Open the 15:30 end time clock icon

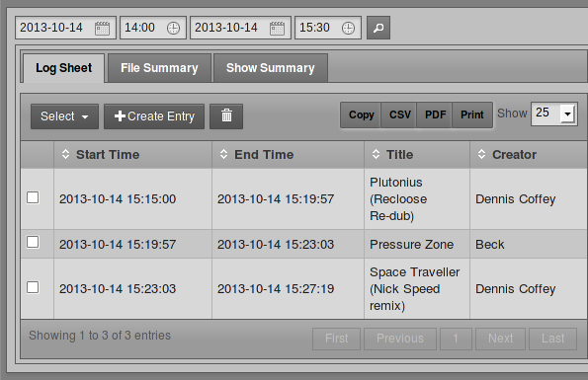(x=349, y=28)
